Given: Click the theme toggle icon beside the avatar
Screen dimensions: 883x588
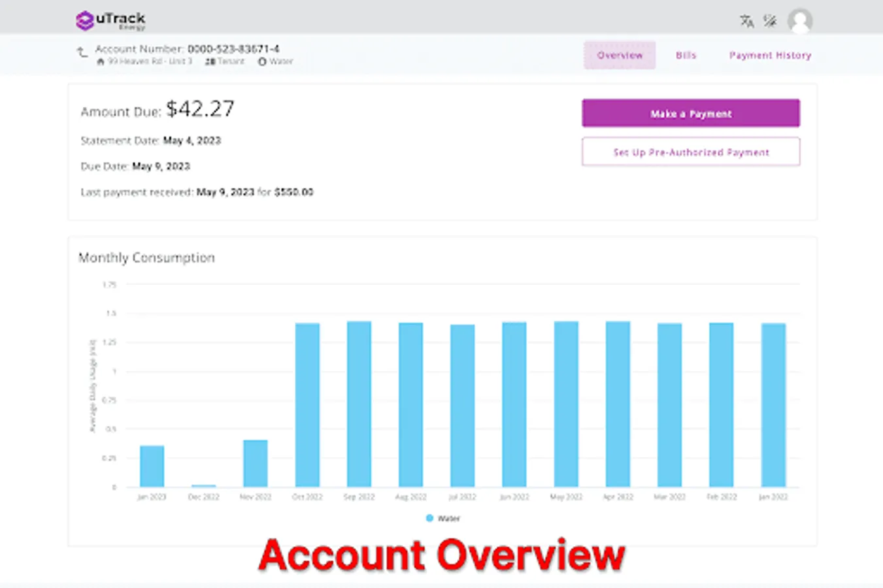Looking at the screenshot, I should point(770,21).
